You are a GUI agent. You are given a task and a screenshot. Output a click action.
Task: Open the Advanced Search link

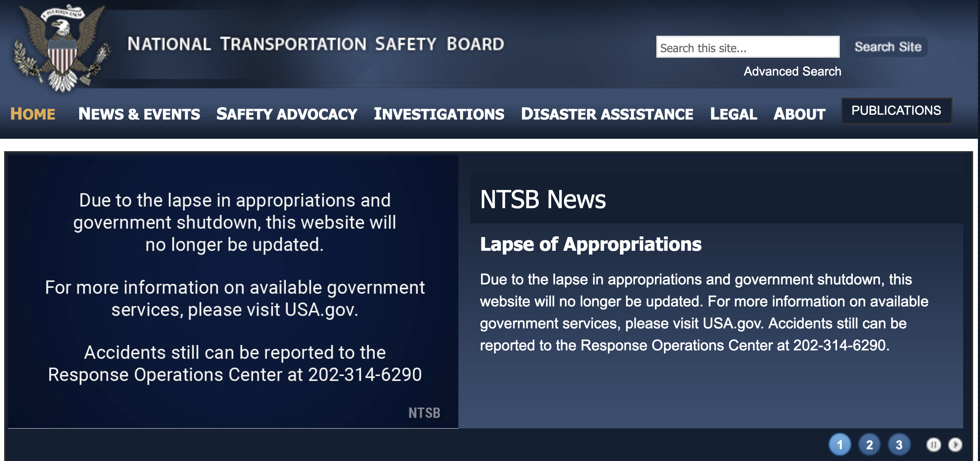point(792,71)
